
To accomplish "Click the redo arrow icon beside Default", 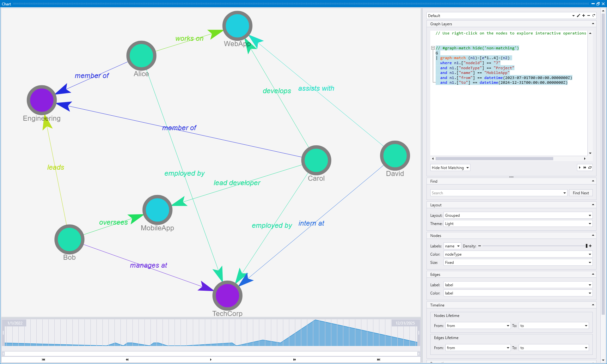I will (x=594, y=15).
